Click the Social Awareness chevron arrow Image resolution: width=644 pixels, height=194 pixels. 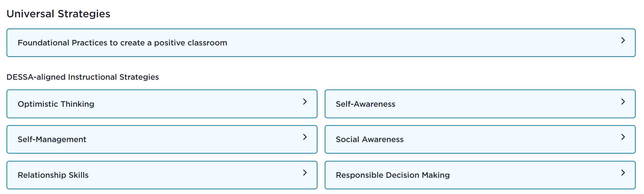[623, 137]
